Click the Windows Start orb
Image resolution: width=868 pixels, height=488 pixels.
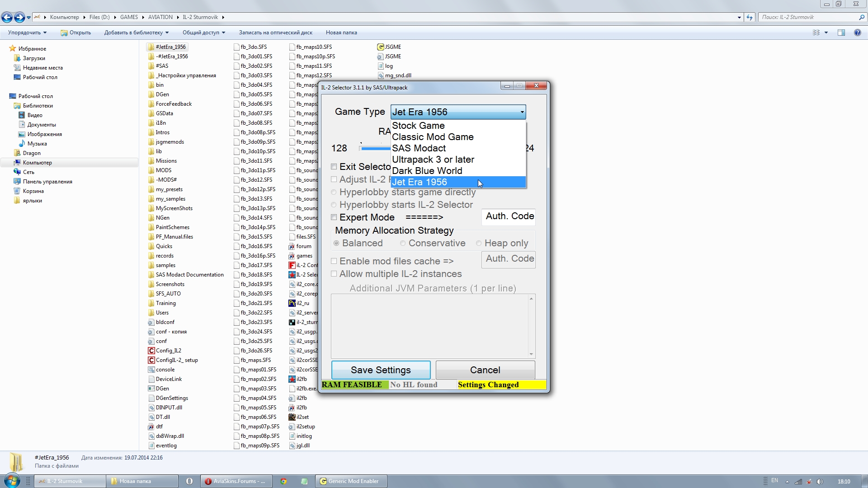click(12, 481)
